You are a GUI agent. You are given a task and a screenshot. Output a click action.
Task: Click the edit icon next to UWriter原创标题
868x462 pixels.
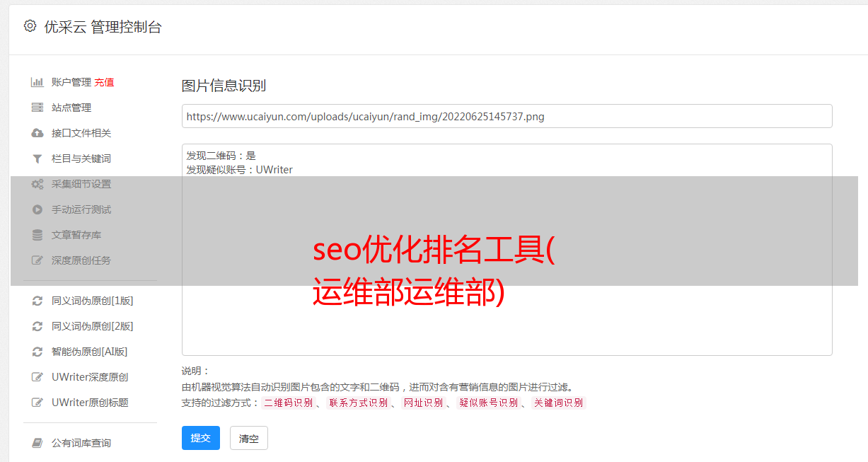pos(37,403)
